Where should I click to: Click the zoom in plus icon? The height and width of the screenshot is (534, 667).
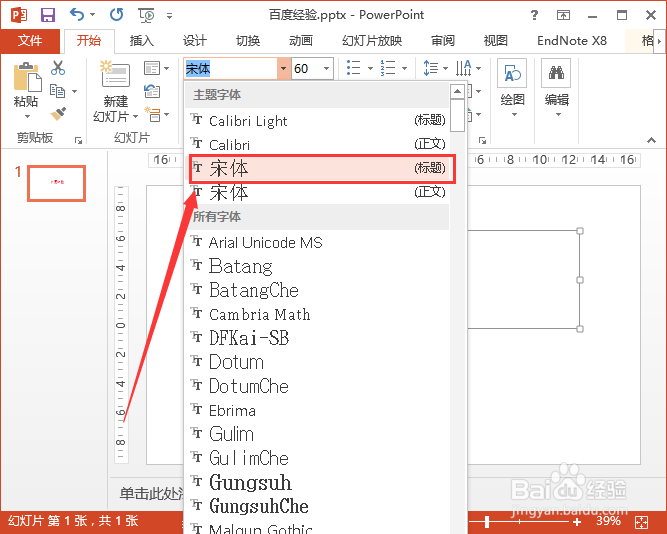[577, 522]
